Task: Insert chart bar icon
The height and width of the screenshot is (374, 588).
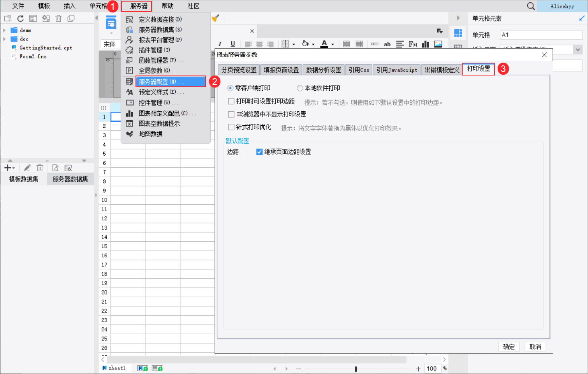Action: coord(425,44)
